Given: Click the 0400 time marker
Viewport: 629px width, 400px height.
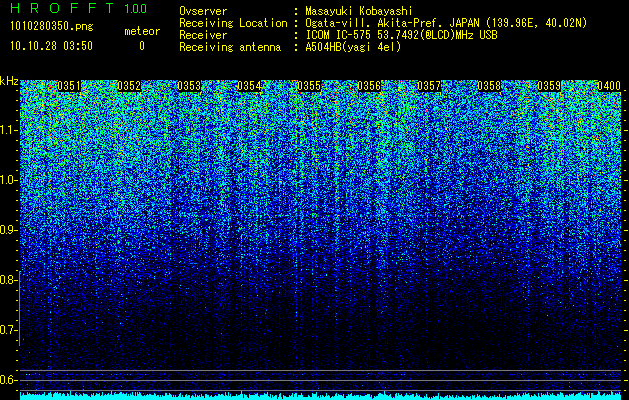Looking at the screenshot, I should (x=609, y=86).
